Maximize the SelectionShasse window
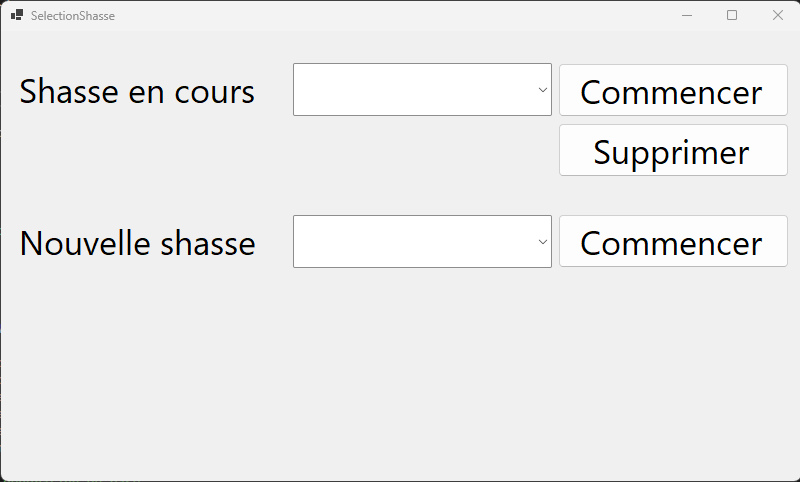Viewport: 800px width, 482px height. [x=732, y=15]
